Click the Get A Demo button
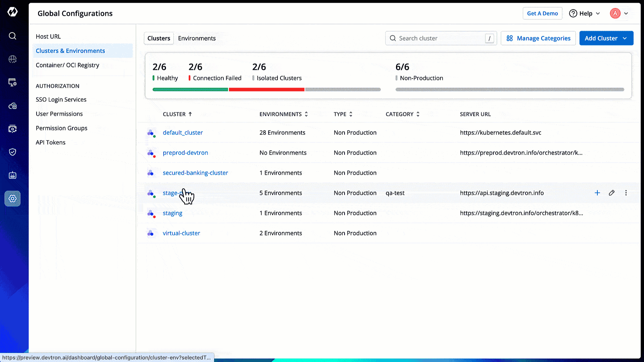644x362 pixels. tap(542, 13)
